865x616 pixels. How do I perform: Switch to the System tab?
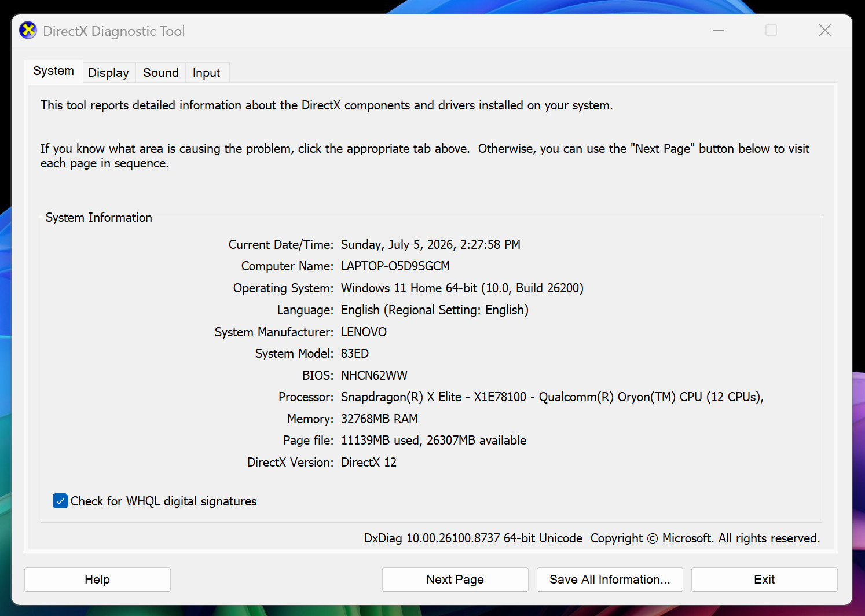[x=53, y=71]
